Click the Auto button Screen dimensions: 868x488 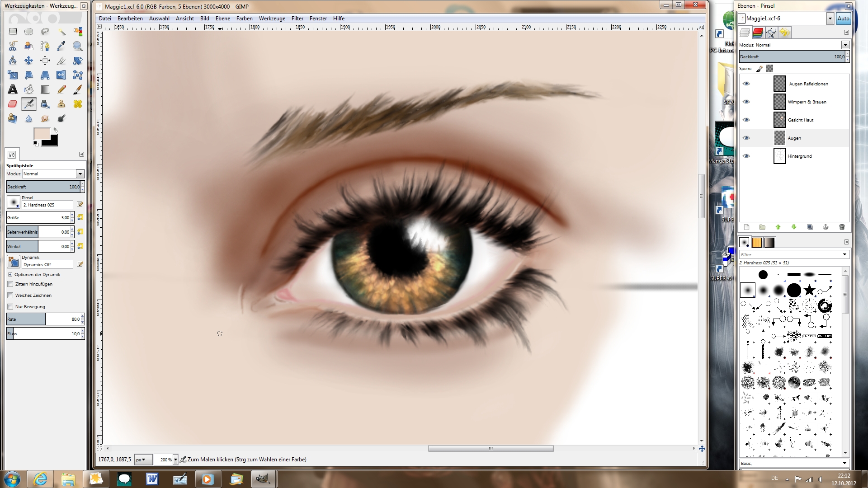pos(843,19)
